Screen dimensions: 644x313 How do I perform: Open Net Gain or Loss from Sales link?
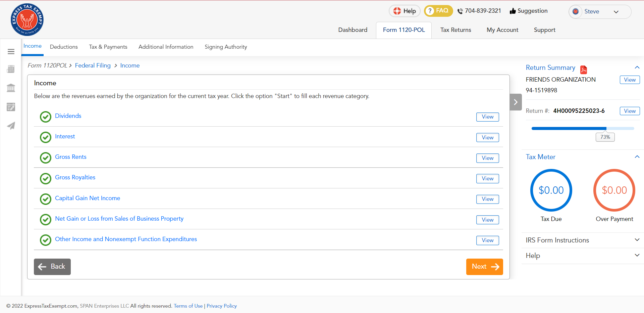click(119, 219)
